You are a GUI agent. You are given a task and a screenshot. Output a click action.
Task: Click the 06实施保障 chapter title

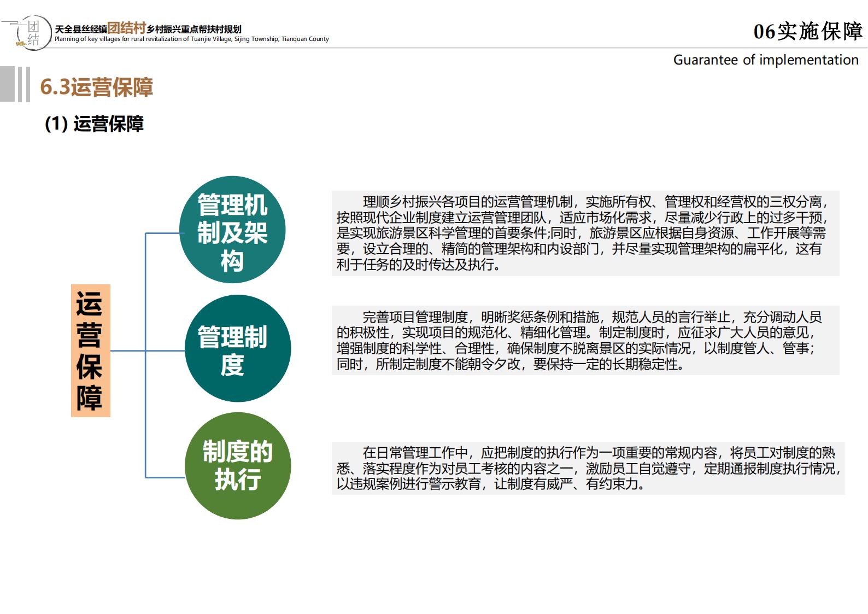click(x=808, y=31)
